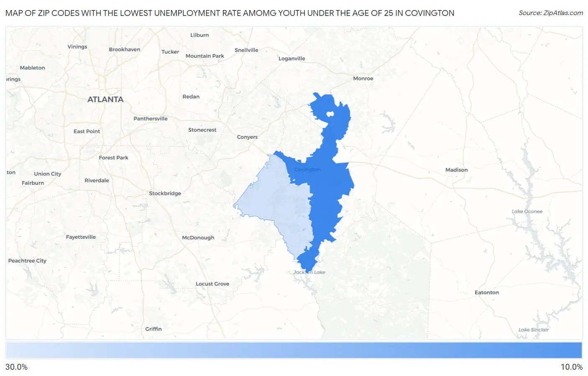
Task: Click the Lake Oconee map label
Action: [x=527, y=212]
